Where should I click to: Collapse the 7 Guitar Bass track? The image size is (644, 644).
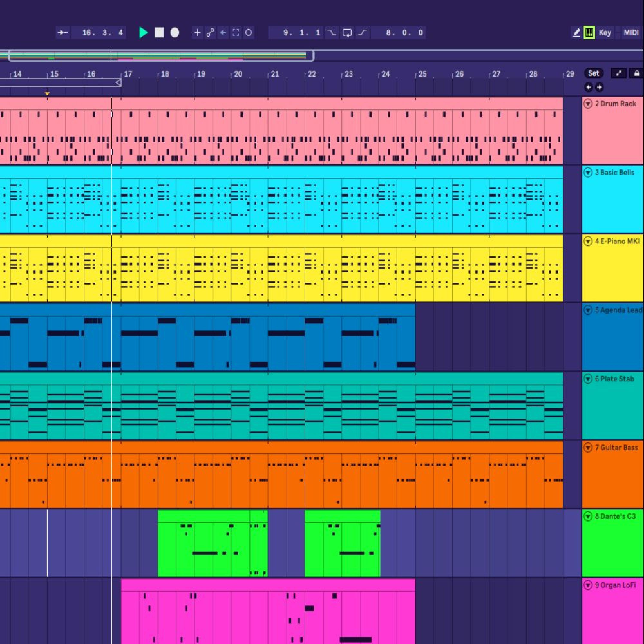click(x=588, y=448)
